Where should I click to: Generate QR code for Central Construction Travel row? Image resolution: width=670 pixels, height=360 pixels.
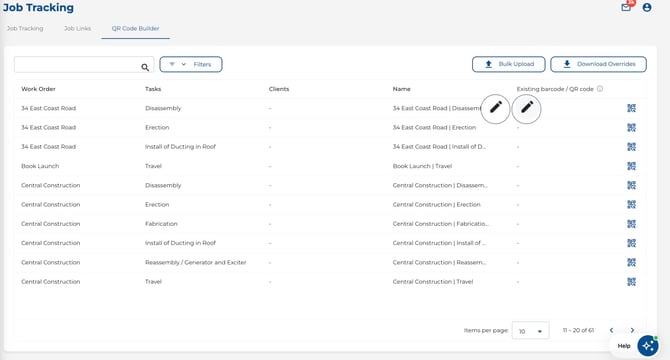coord(631,282)
